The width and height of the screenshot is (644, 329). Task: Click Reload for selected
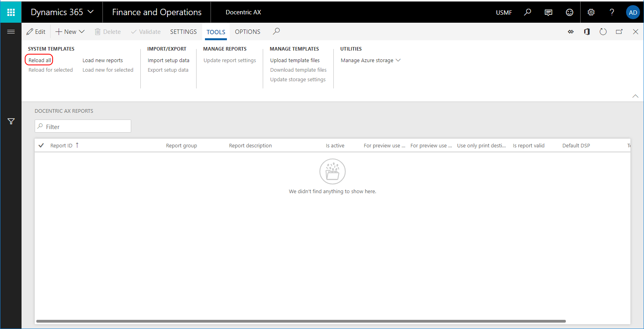point(51,70)
